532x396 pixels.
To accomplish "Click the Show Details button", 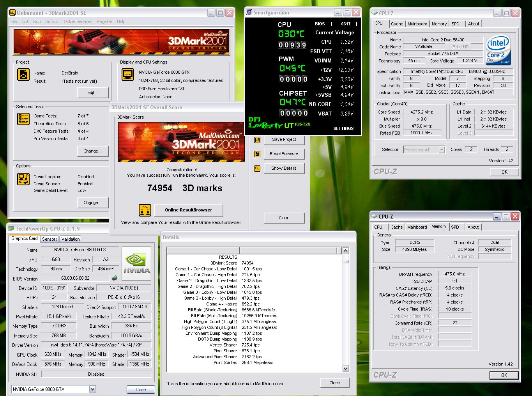I will tap(284, 169).
